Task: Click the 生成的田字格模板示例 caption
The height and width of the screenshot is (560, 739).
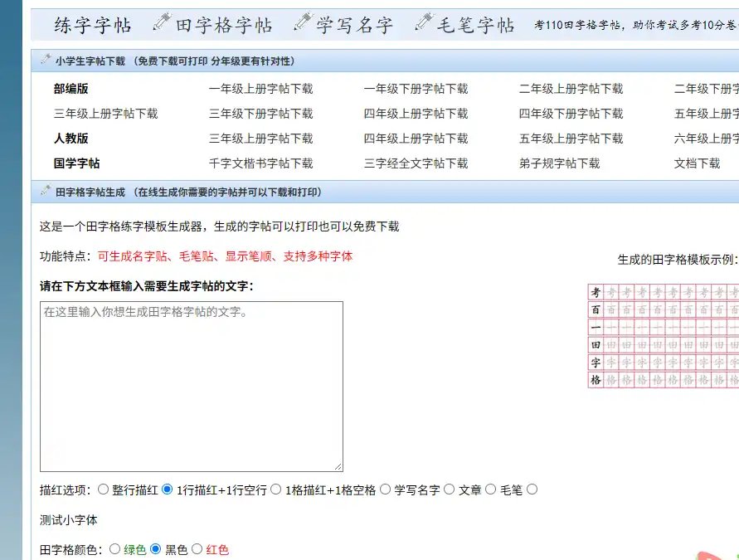Action: (x=678, y=260)
